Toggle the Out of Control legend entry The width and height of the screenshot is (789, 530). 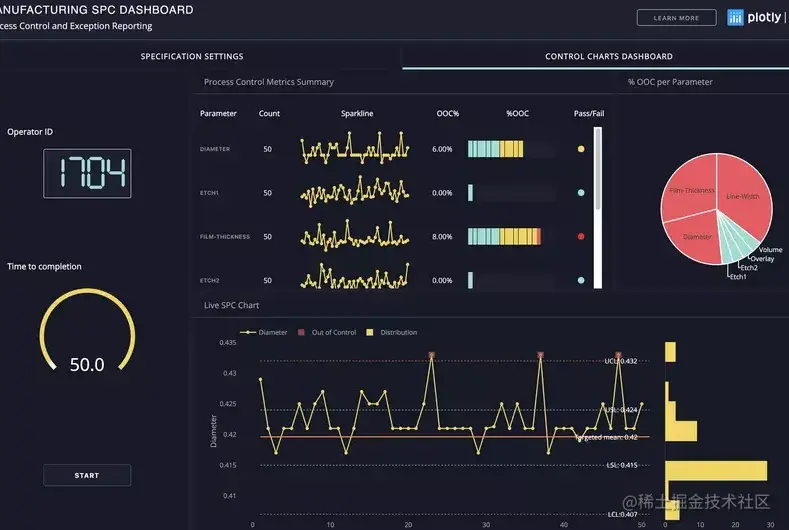(327, 332)
